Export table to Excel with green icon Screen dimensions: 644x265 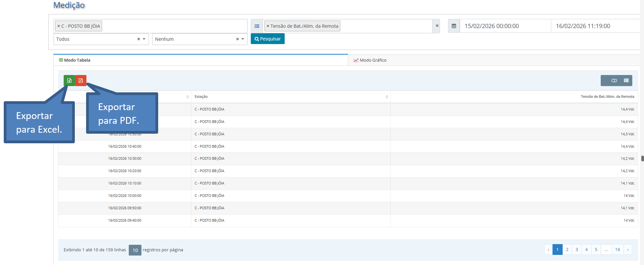click(69, 80)
